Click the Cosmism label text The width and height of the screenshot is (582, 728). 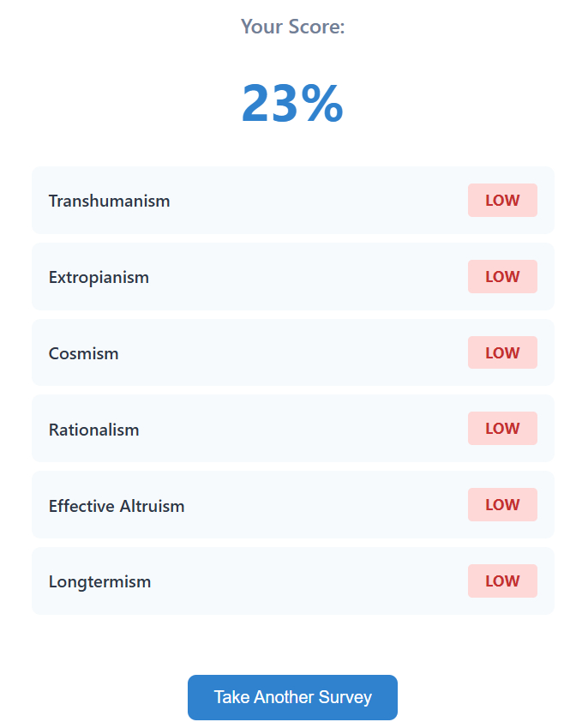[x=83, y=353]
